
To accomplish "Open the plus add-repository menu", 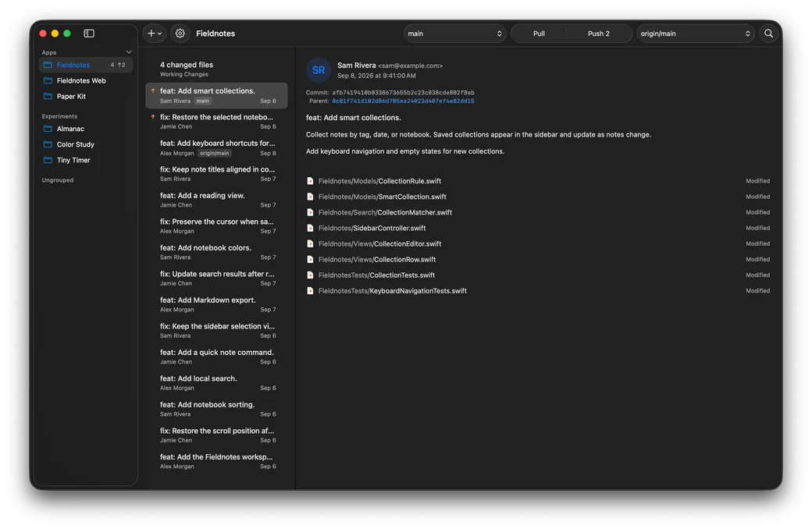I will (155, 33).
